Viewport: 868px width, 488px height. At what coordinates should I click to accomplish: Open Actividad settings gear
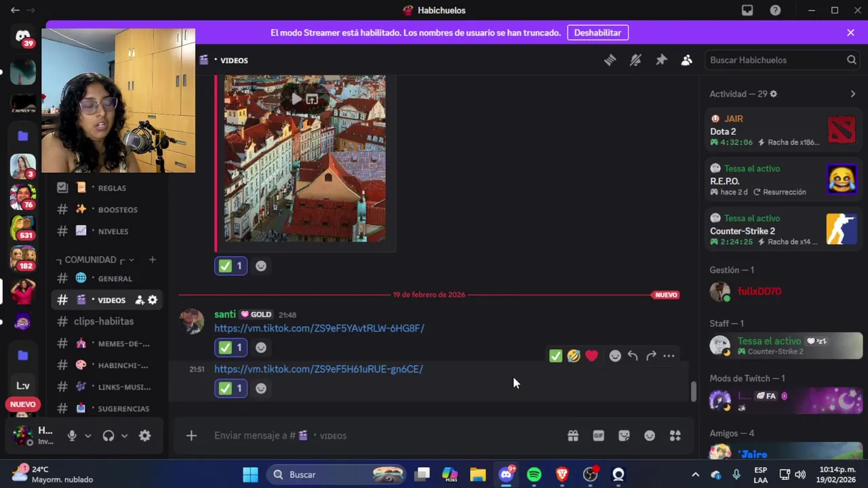coord(774,94)
